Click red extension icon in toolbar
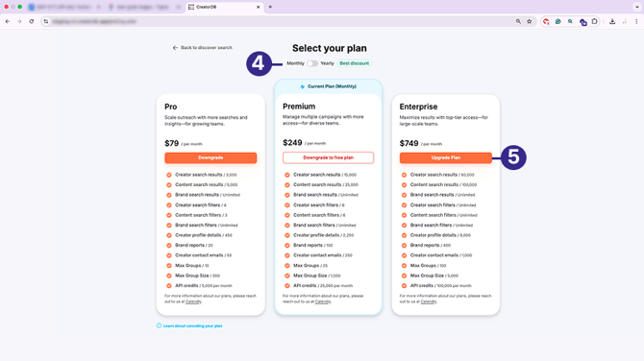This screenshot has width=644, height=361. (x=546, y=22)
